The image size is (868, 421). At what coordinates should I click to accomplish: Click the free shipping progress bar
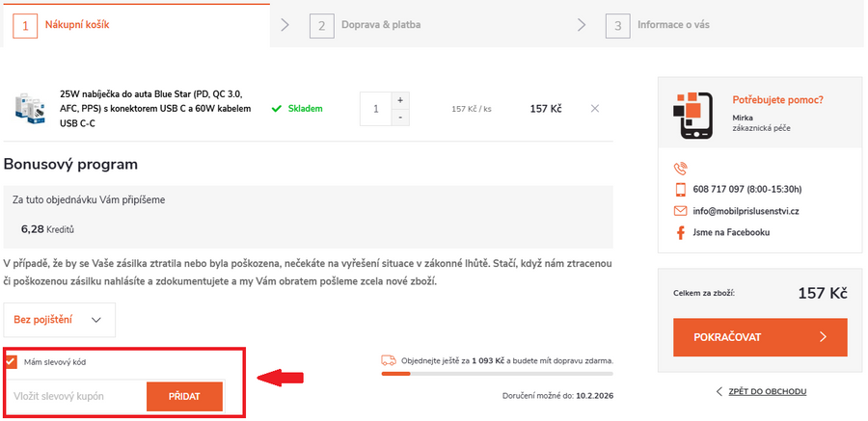497,373
